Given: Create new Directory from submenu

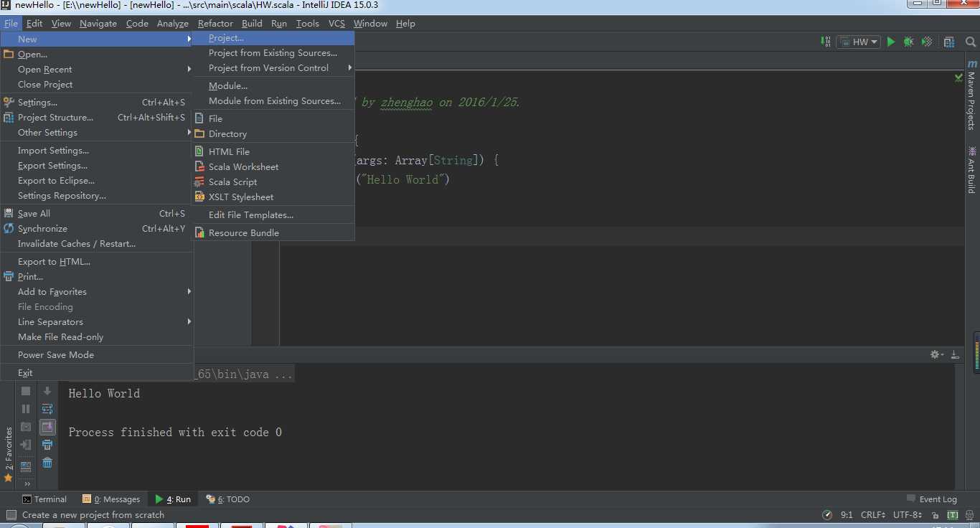Looking at the screenshot, I should [x=273, y=134].
